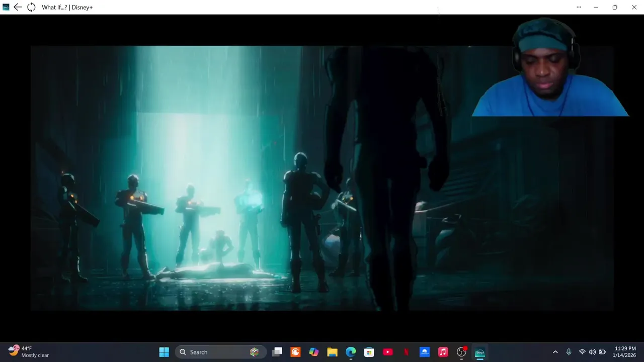The height and width of the screenshot is (362, 644).
Task: Minimize the Disney+ window
Action: point(596,7)
